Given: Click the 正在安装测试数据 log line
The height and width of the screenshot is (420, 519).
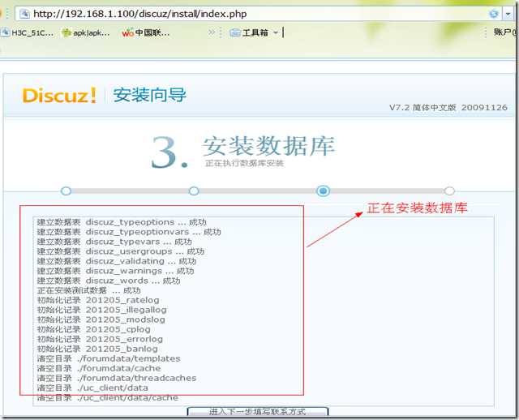Looking at the screenshot, I should tap(88, 290).
